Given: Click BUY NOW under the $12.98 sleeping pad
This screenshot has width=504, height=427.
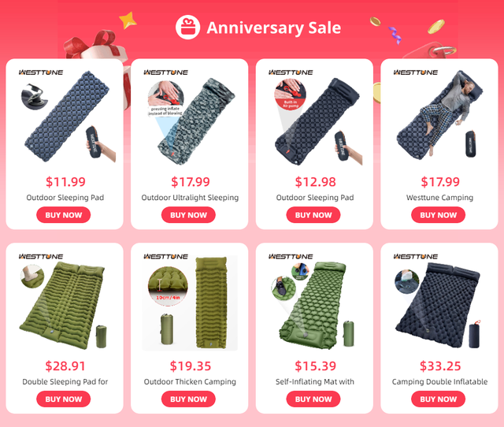Looking at the screenshot, I should 313,215.
